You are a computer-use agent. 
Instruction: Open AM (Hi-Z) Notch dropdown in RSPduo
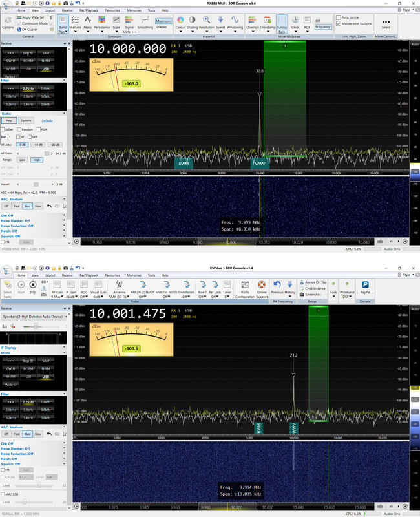pos(142,289)
